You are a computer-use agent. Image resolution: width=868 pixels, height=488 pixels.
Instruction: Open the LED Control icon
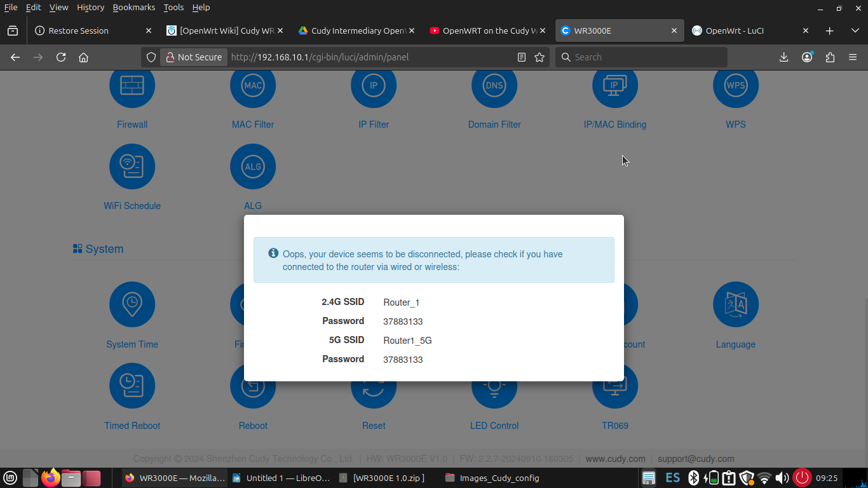pos(494,386)
